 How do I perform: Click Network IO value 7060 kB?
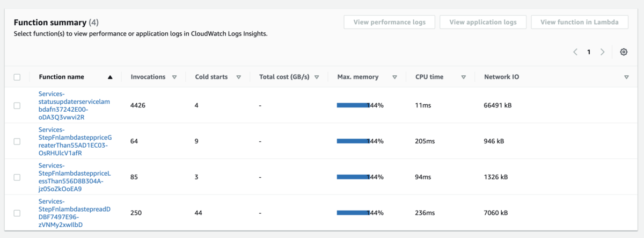pos(496,213)
